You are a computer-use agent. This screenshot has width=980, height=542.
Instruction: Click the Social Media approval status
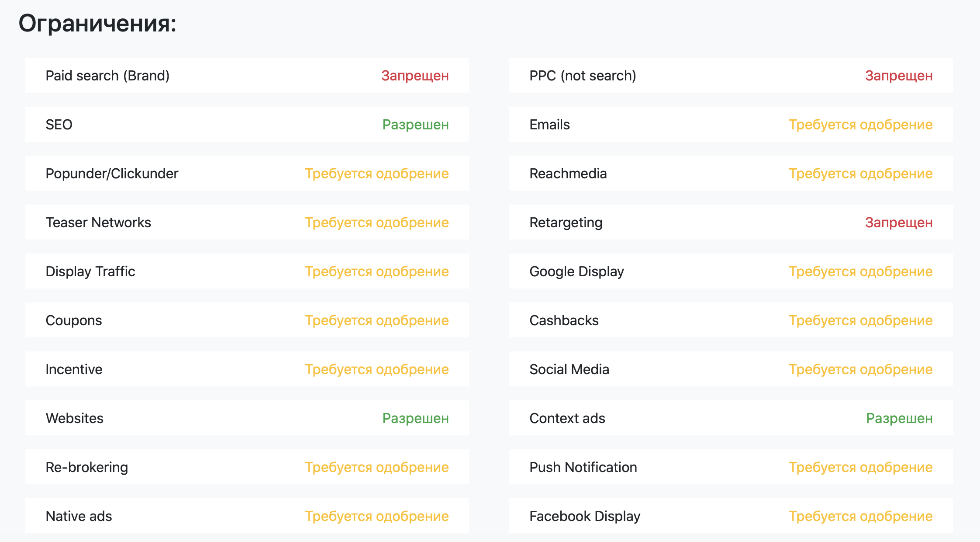tap(860, 369)
